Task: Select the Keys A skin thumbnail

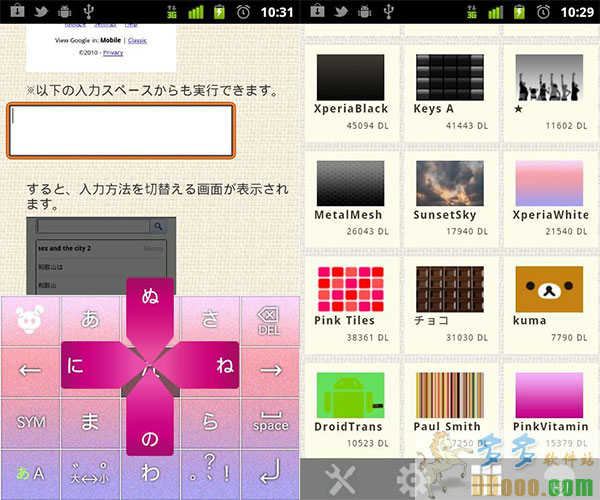Action: pos(450,77)
